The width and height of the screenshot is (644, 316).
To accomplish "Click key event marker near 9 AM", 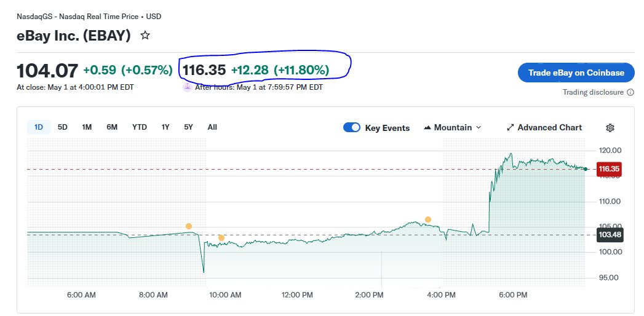I will (x=188, y=226).
